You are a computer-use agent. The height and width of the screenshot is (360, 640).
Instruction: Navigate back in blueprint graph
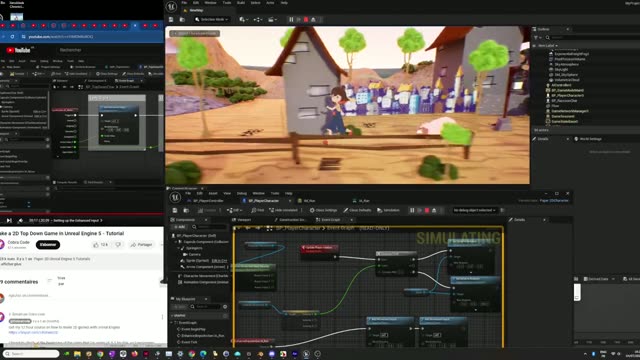pos(247,228)
